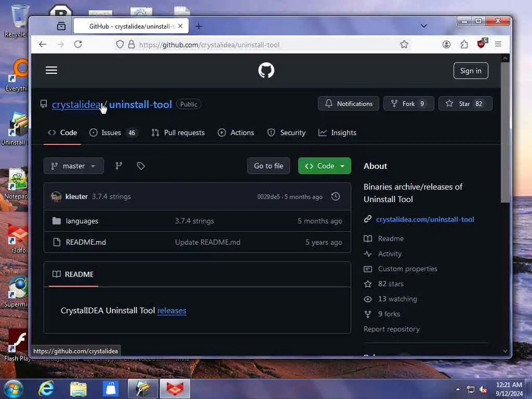Open crystalidea owner profile link
This screenshot has width=532, height=399.
click(76, 104)
